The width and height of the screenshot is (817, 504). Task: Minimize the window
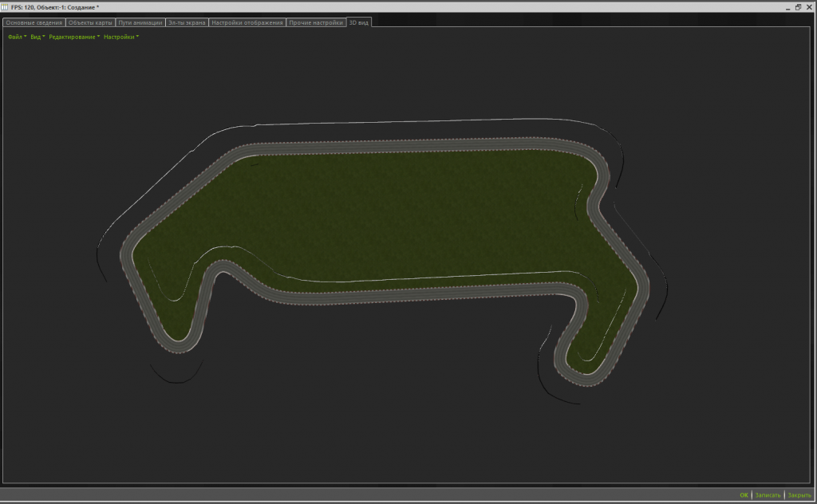(x=787, y=7)
